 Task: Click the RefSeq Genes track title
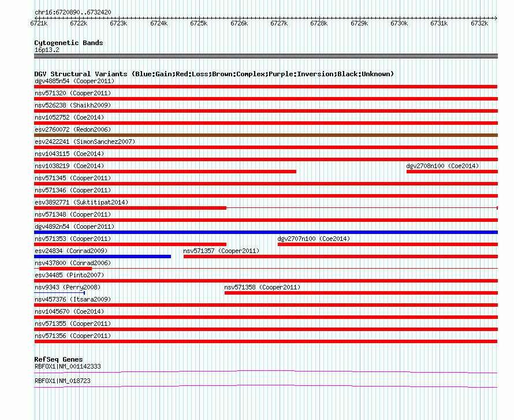[58, 359]
